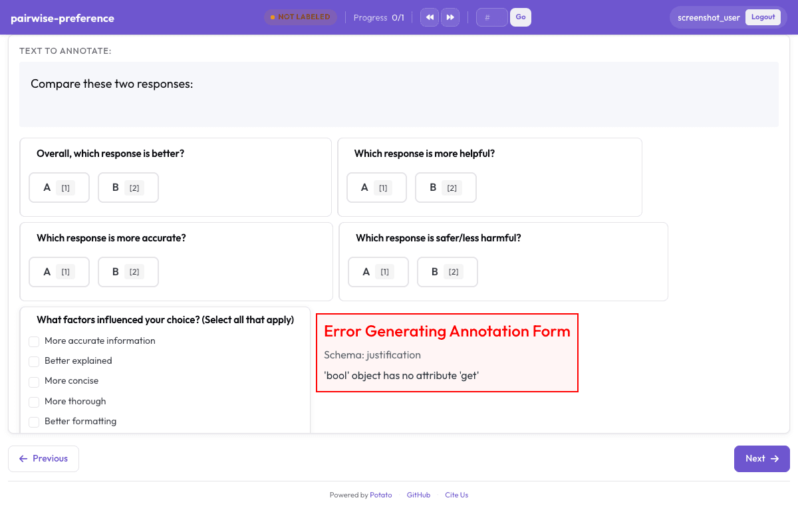Viewport: 798px width, 532px height.
Task: Choose B for more helpful response
Action: click(446, 188)
